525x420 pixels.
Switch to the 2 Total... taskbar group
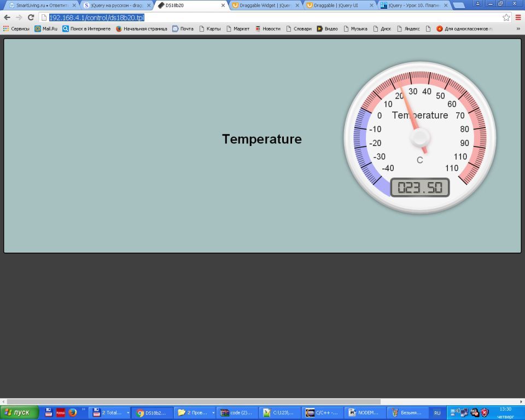[110, 413]
